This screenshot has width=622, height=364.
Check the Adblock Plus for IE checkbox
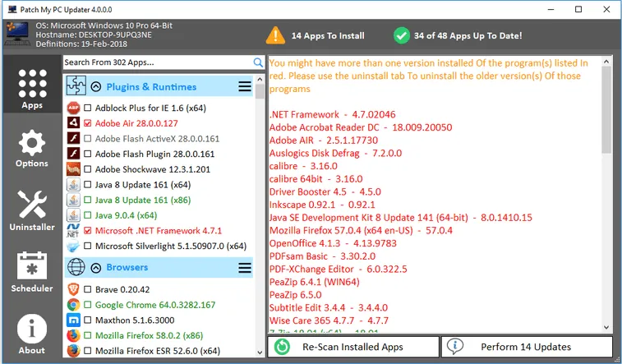pyautogui.click(x=88, y=108)
